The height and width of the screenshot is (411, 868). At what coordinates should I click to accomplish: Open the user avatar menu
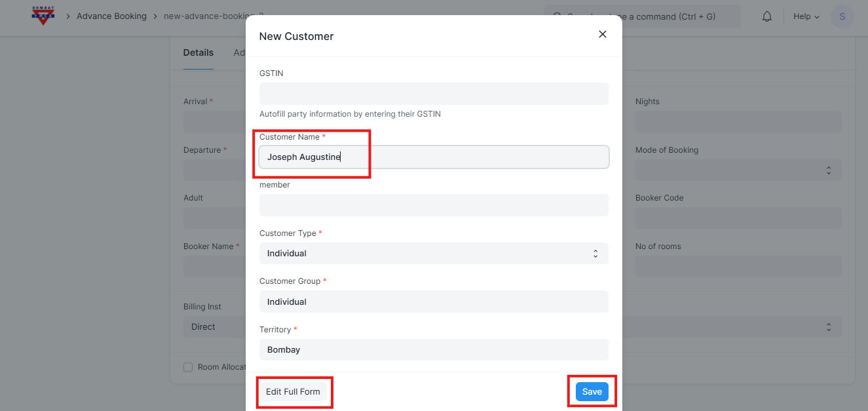click(842, 16)
